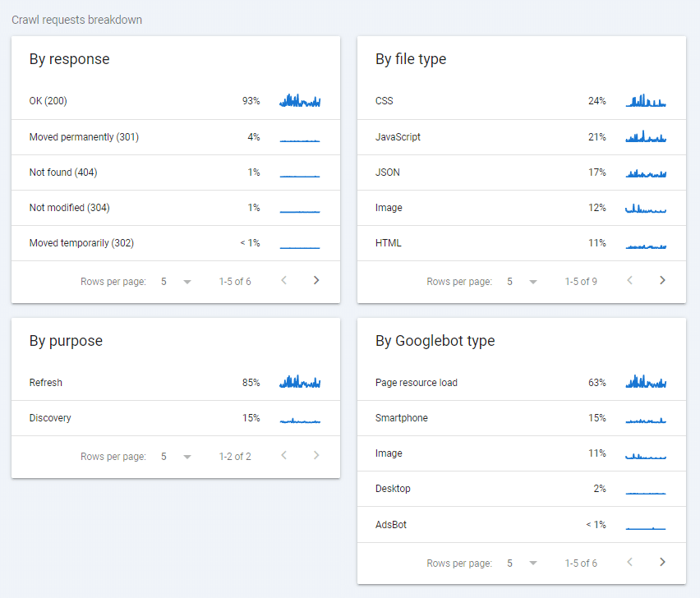Click the HTML sparkline chart
Screen dimensions: 700x598
646,246
